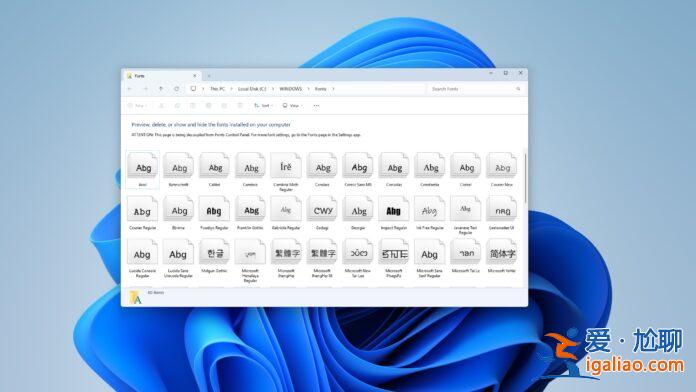Go up one folder level
This screenshot has width=696, height=392.
click(x=161, y=89)
